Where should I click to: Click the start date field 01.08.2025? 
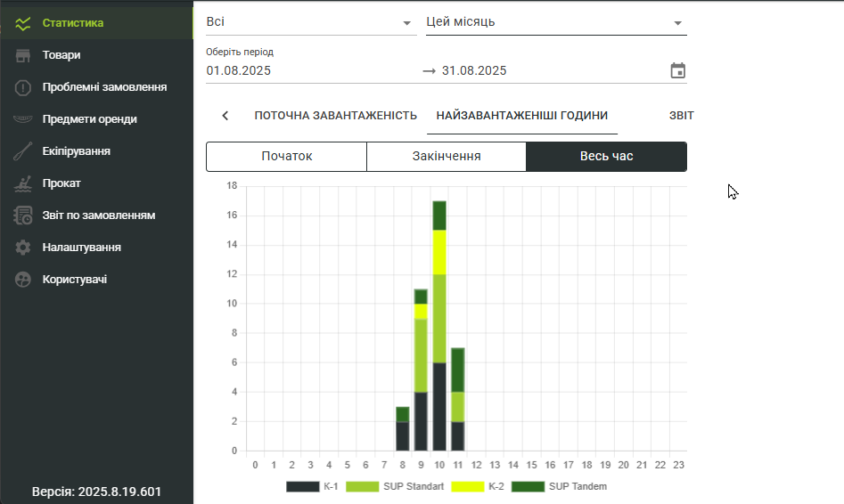tap(239, 70)
